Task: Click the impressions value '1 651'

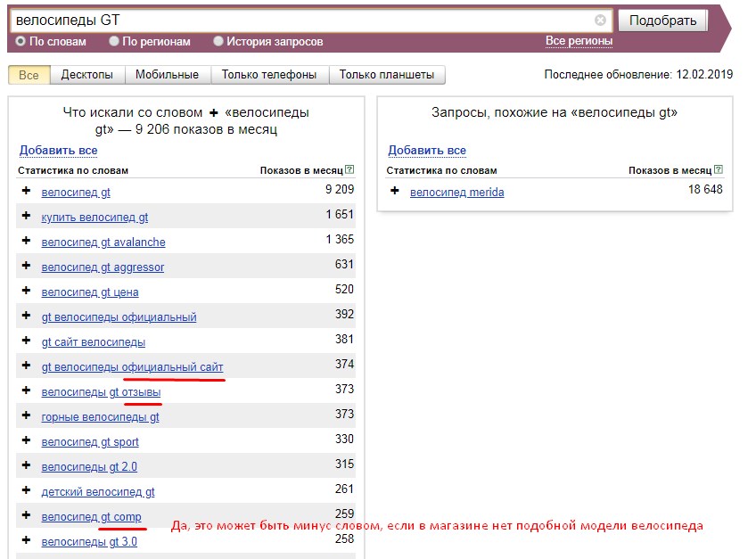Action: [x=340, y=214]
